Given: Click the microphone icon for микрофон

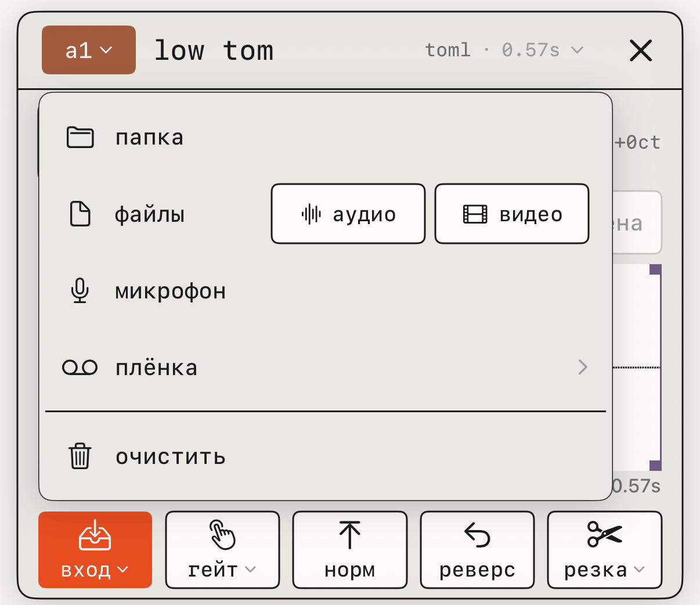Looking at the screenshot, I should pyautogui.click(x=80, y=291).
